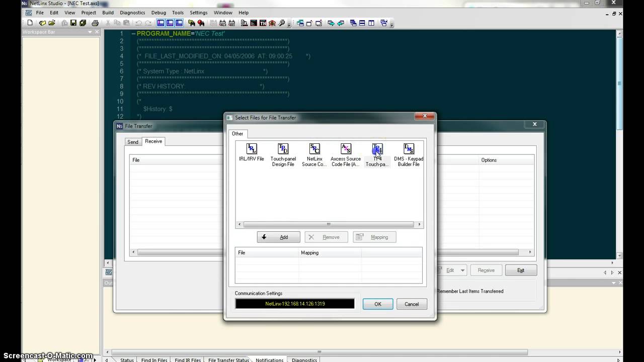Toggle the second view bar toolbar button
Viewport: 644px width, 362px height.
click(x=170, y=23)
